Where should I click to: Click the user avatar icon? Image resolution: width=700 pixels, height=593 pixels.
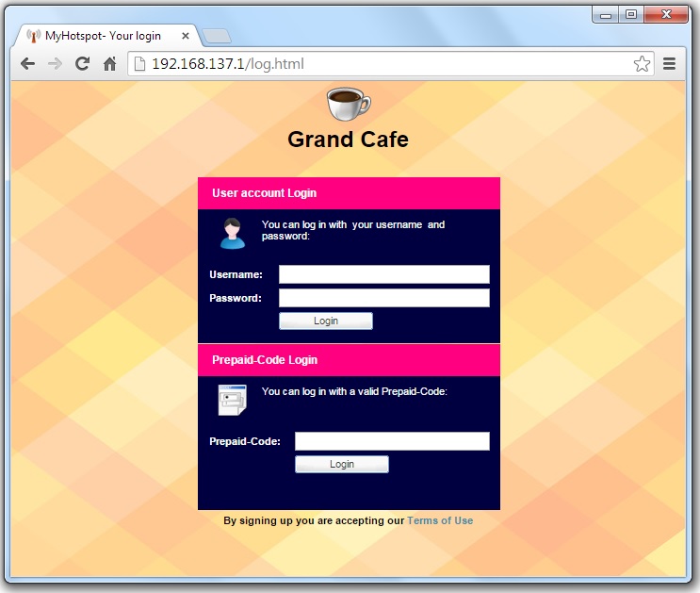tap(232, 233)
